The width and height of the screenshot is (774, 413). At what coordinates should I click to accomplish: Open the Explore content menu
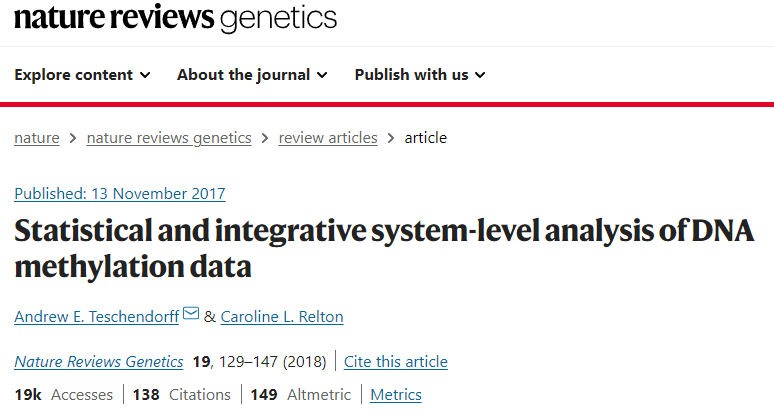click(x=82, y=75)
